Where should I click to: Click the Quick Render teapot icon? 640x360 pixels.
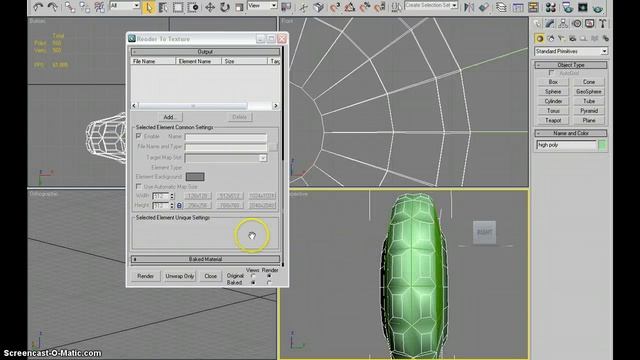598,7
